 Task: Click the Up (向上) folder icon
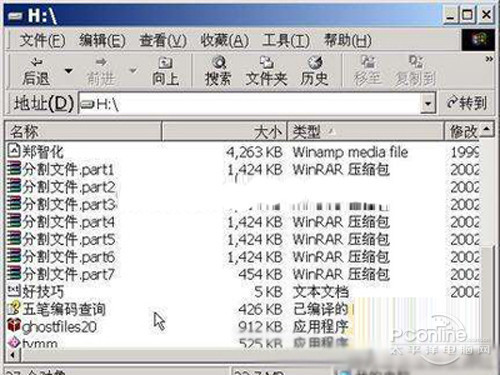[x=165, y=62]
